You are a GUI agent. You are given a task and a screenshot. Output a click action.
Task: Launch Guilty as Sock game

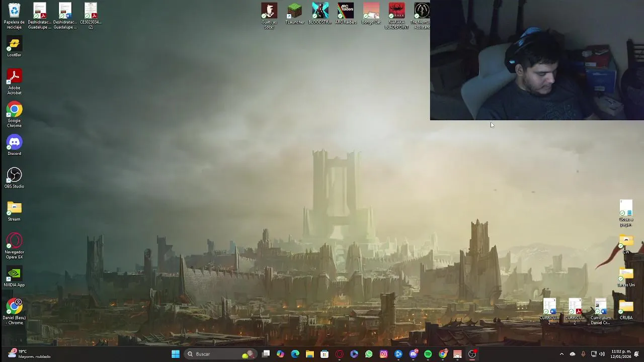tap(269, 16)
